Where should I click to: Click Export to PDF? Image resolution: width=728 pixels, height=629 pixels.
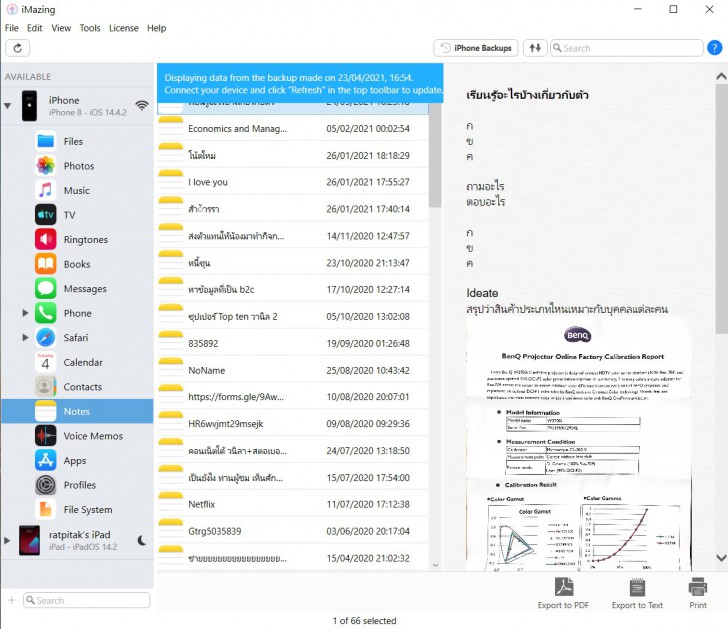563,593
